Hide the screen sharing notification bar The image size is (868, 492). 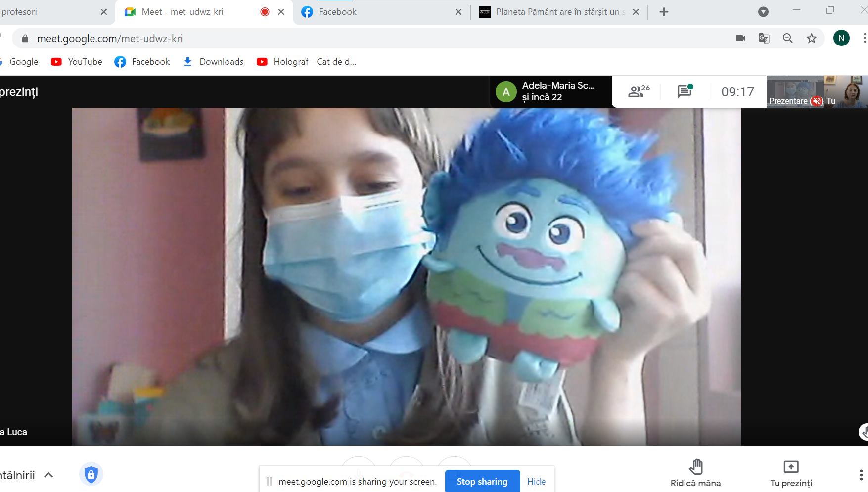tap(536, 481)
